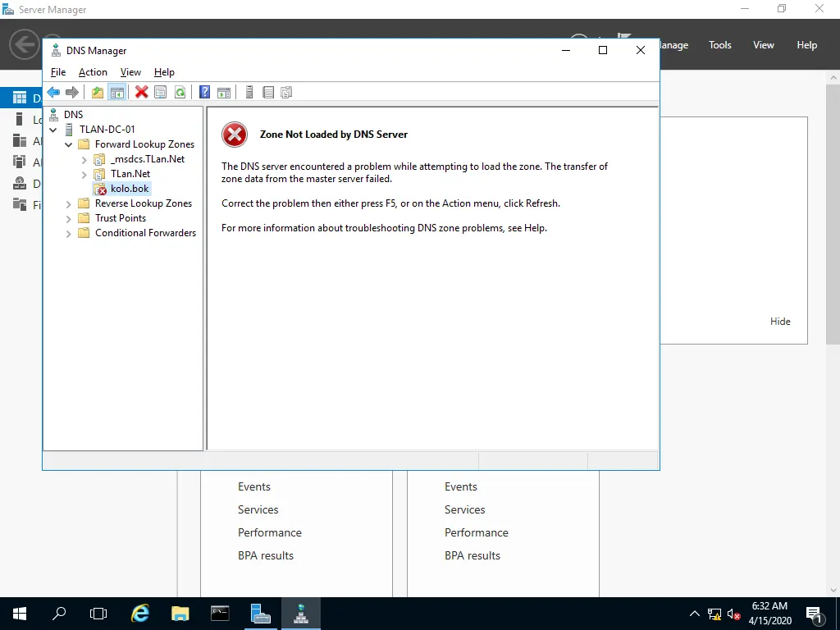Open BPA results in right tile
Screen dimensions: 840x630
472,555
